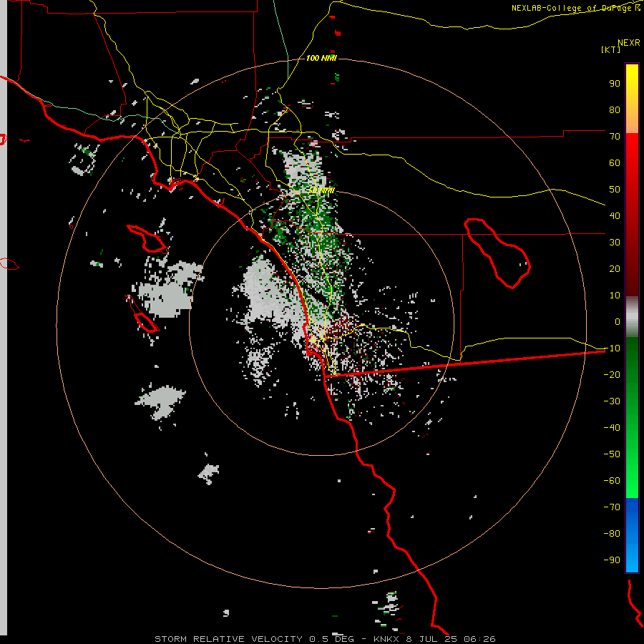Viewport: 644px width, 644px height.
Task: Select the 10 value on velocity scale
Action: [x=615, y=296]
